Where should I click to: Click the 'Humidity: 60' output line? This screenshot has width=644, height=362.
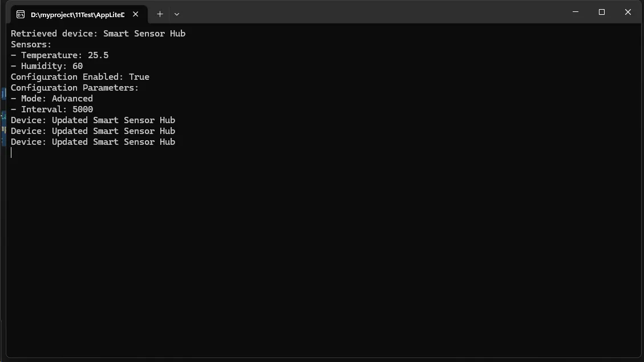coord(47,66)
